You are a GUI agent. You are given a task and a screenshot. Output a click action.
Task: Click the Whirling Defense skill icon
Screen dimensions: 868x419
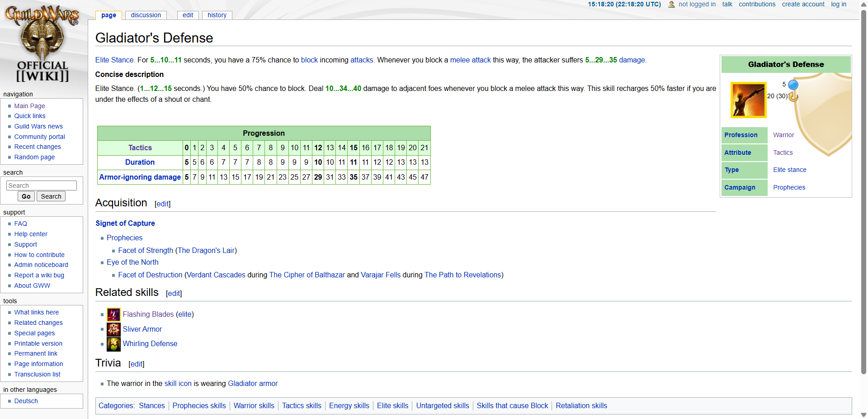pyautogui.click(x=113, y=344)
